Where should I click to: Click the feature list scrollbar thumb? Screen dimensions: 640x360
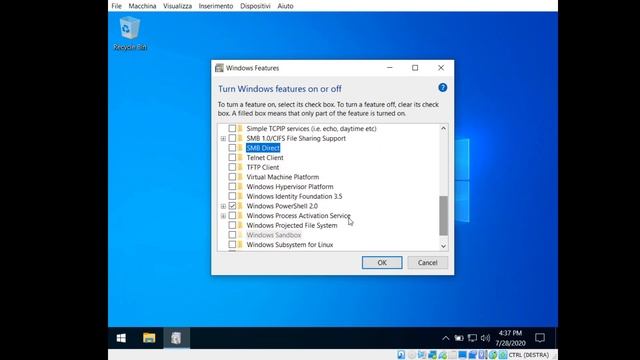[x=443, y=216]
